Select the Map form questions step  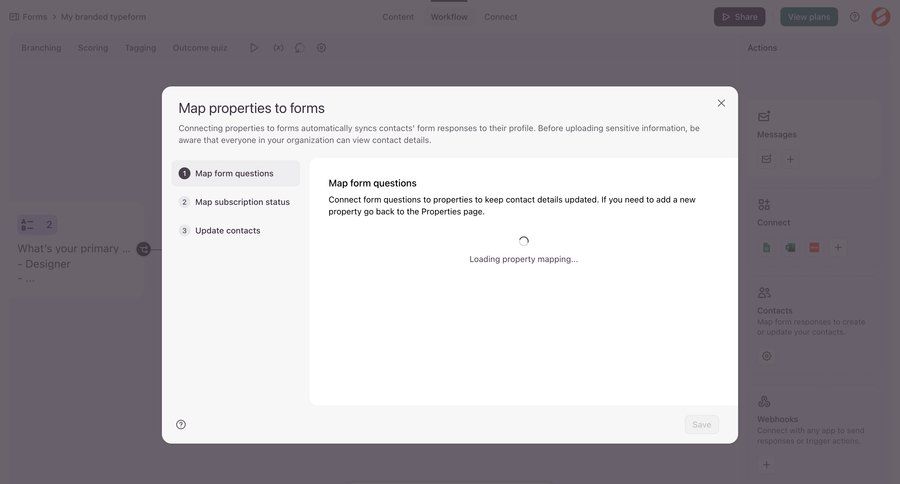click(235, 173)
